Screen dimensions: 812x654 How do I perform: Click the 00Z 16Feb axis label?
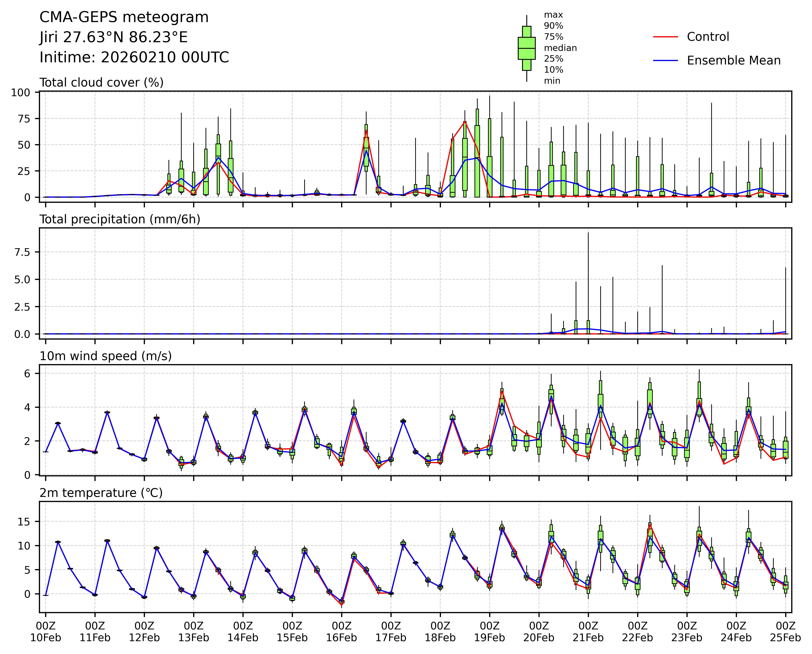pos(341,632)
